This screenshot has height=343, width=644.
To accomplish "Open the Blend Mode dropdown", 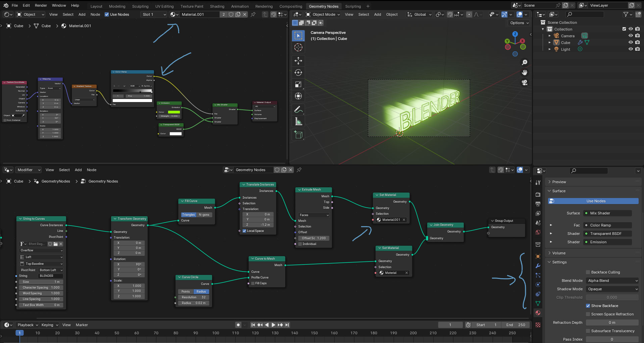I will click(x=612, y=281).
